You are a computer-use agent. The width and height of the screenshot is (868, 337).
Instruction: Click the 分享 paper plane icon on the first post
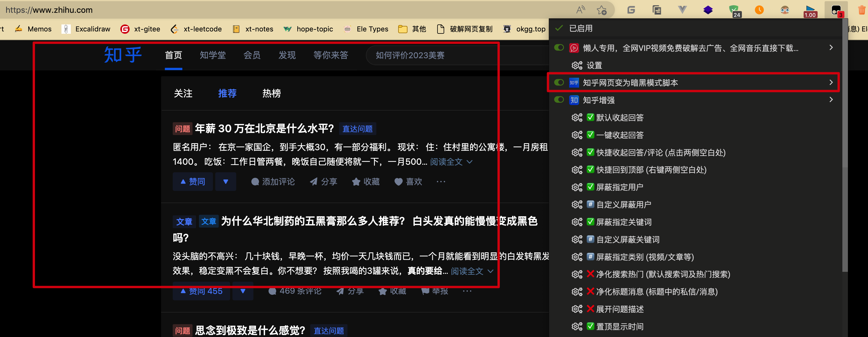pos(314,182)
